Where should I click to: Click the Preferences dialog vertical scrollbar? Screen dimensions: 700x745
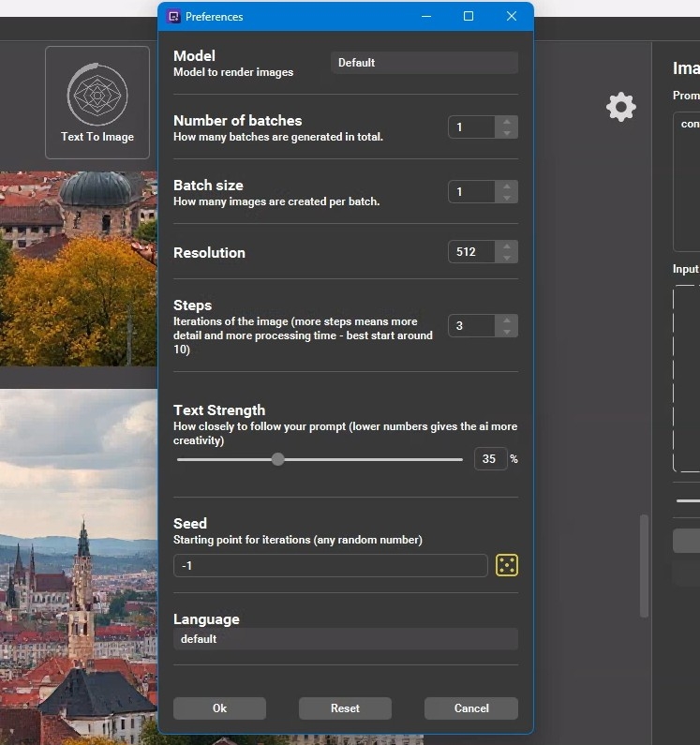click(x=644, y=566)
